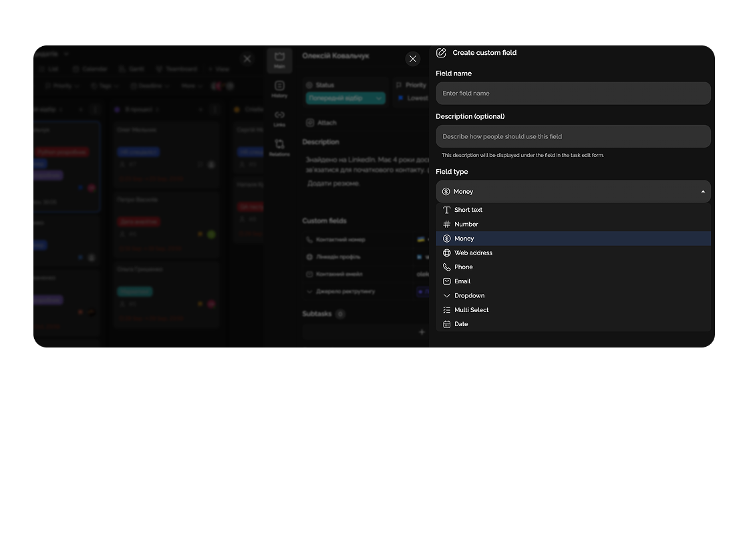This screenshot has height=560, width=747.
Task: Collapse the Field type dropdown arrow
Action: [703, 192]
